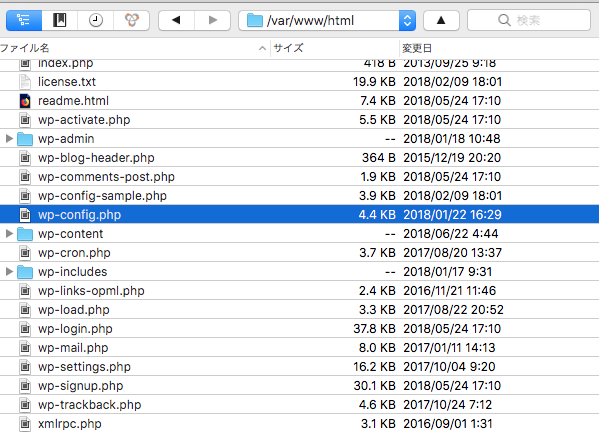Select the wp-config.php file row
This screenshot has height=432, width=599.
[x=300, y=215]
